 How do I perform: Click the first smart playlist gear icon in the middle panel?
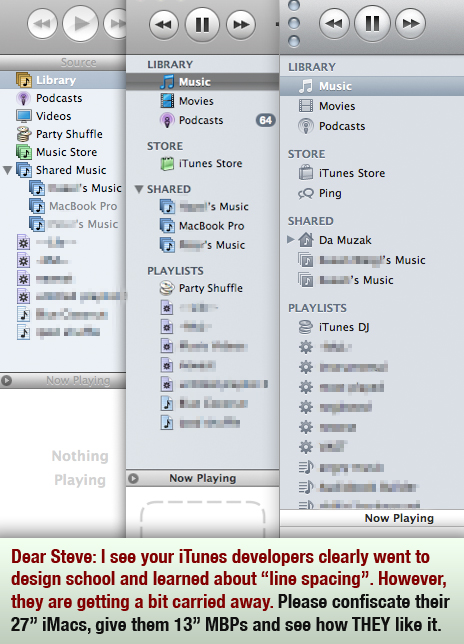(x=167, y=308)
